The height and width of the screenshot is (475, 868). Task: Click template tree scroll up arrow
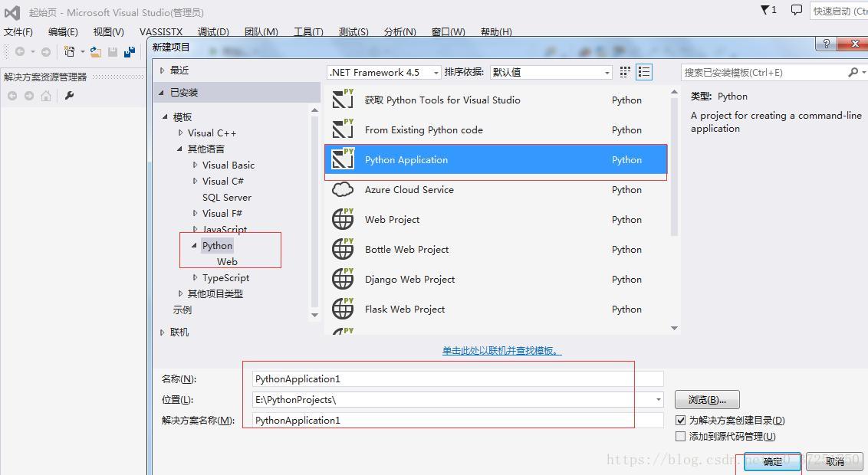tap(314, 110)
